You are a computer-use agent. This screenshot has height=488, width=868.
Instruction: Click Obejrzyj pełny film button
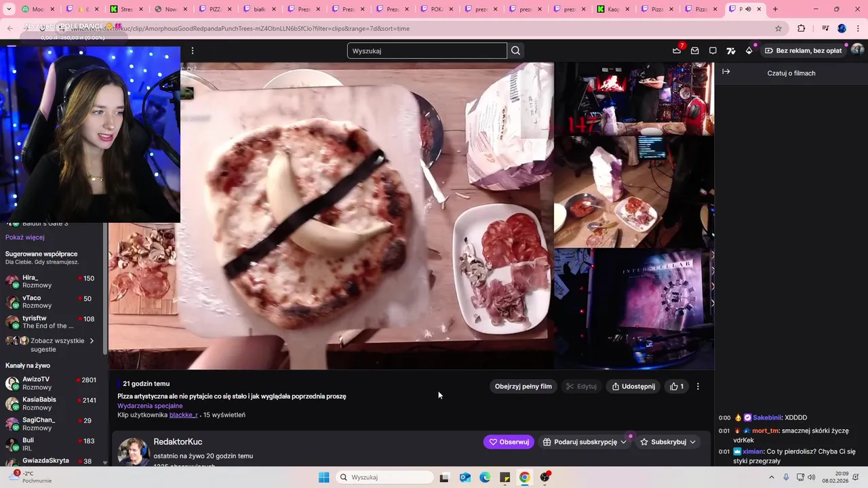[523, 386]
